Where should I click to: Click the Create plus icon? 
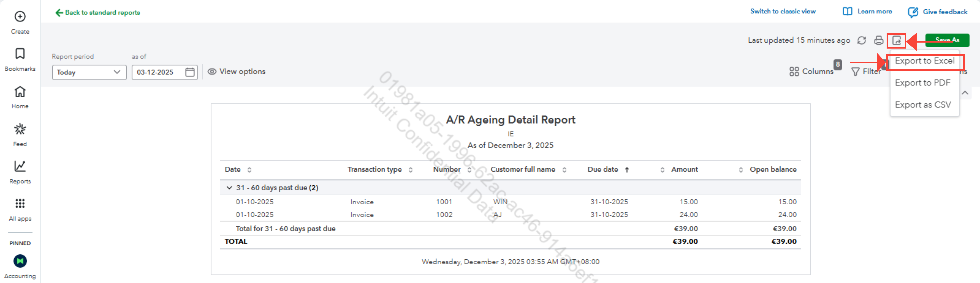pyautogui.click(x=20, y=17)
